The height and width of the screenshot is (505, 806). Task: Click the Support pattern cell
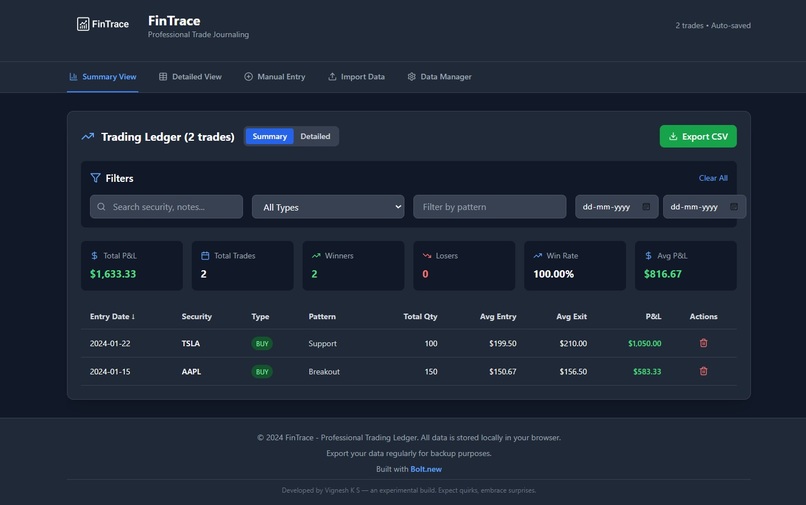(x=322, y=344)
